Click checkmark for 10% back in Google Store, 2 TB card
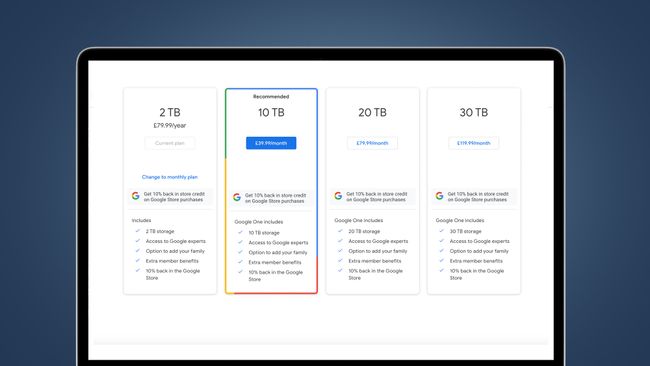The image size is (650, 366). tap(138, 271)
